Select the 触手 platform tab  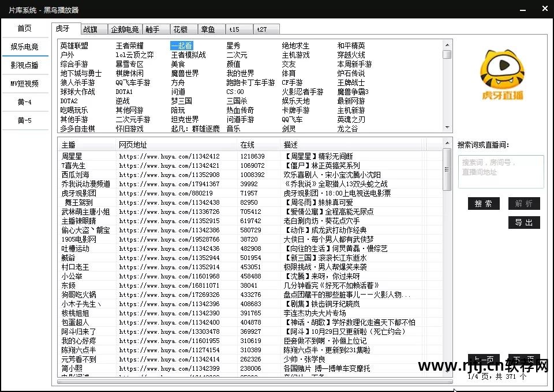click(156, 29)
